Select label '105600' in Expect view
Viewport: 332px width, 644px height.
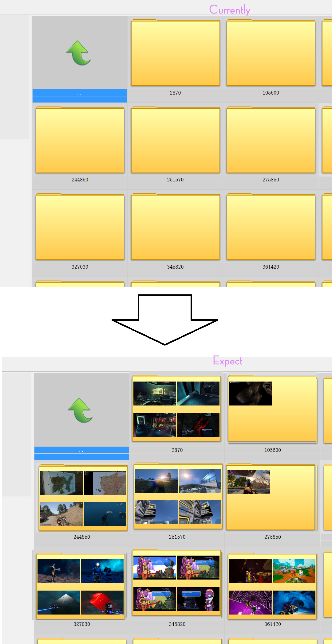273,450
